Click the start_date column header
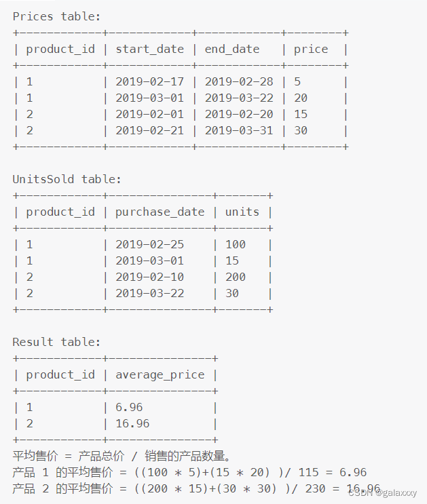 149,49
